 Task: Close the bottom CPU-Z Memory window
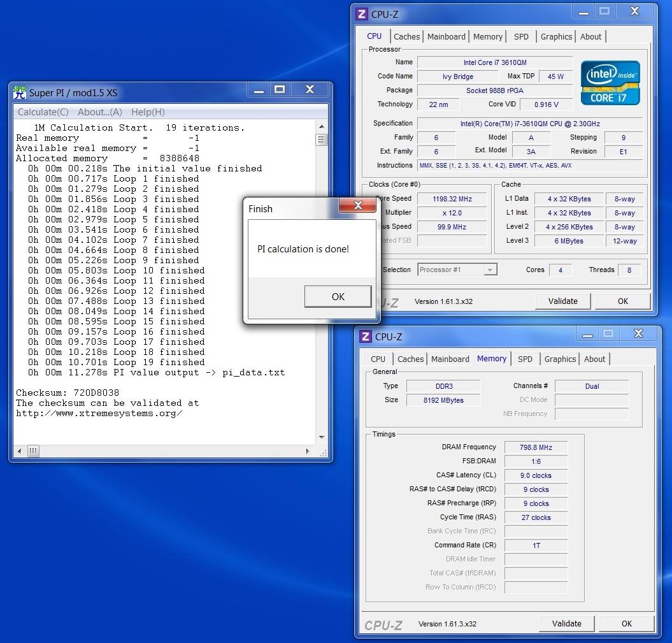[x=639, y=333]
